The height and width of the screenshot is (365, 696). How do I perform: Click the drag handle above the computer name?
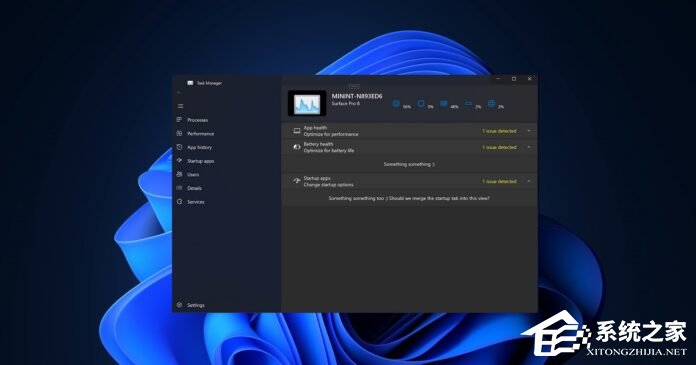click(x=354, y=86)
